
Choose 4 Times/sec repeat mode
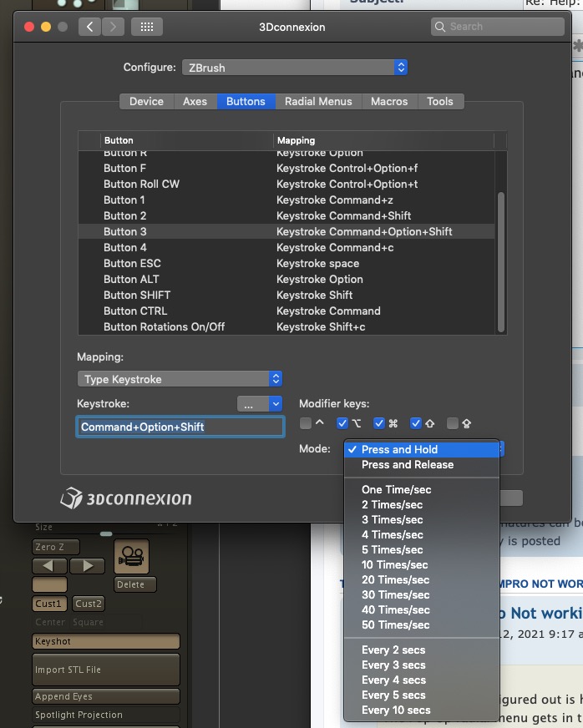(x=422, y=534)
